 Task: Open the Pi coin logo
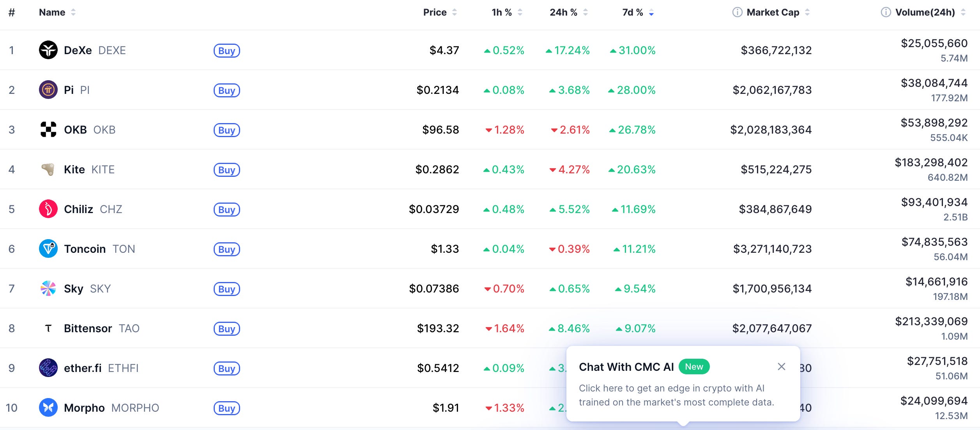(x=48, y=90)
